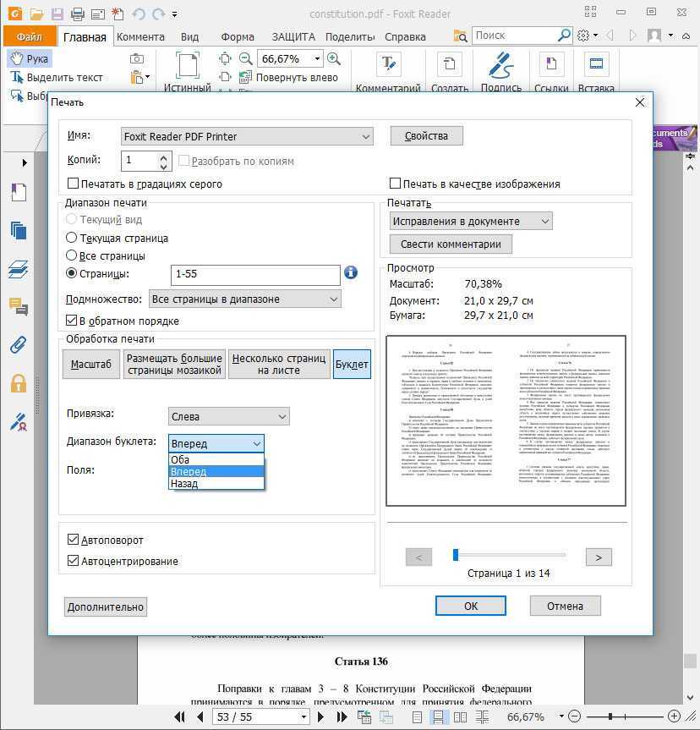The width and height of the screenshot is (700, 730).
Task: Select the Hand (Рука) tool
Action: [30, 58]
